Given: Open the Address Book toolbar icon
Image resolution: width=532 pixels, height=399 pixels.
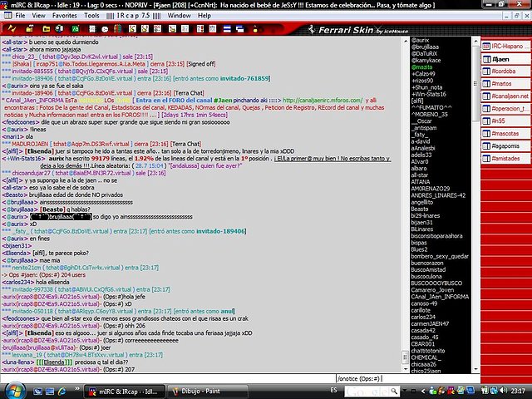Looking at the screenshot, I should coord(92,29).
